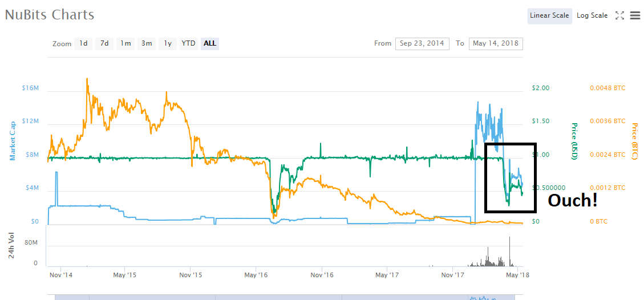Click the 0 BTC axis label
644x300 pixels.
coord(598,222)
